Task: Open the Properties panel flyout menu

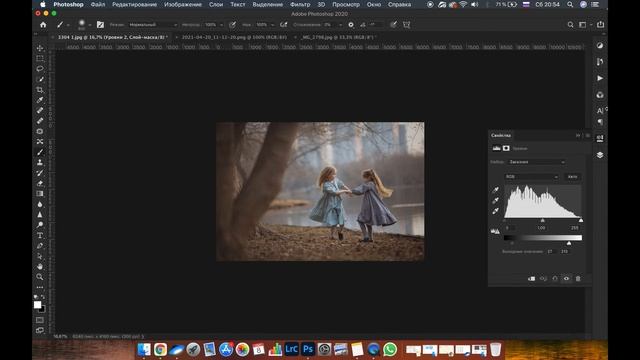Action: point(588,135)
